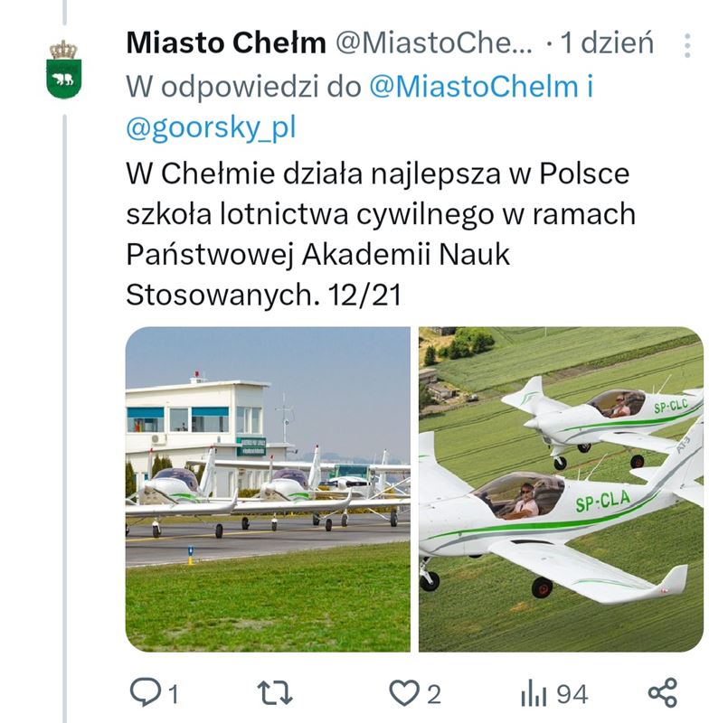Repost this tweet with the retweet icon

[x=275, y=693]
